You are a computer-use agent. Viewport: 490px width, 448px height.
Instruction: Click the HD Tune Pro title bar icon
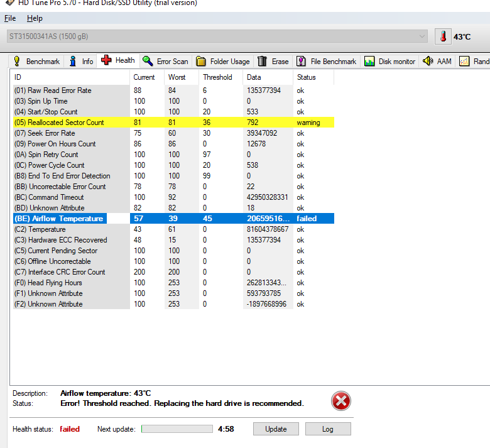tap(10, 3)
